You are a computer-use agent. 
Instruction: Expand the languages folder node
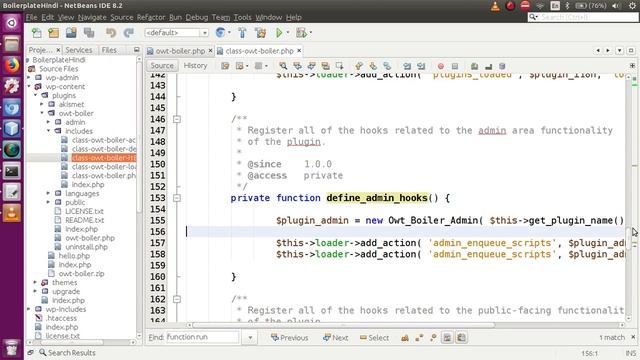click(x=49, y=193)
